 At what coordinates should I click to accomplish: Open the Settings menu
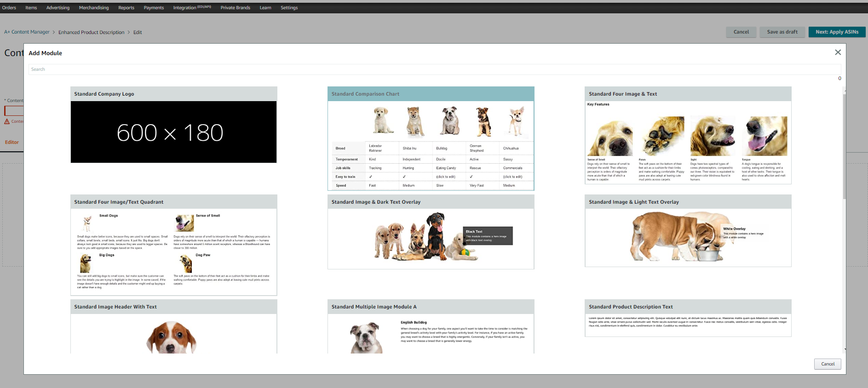[x=289, y=8]
